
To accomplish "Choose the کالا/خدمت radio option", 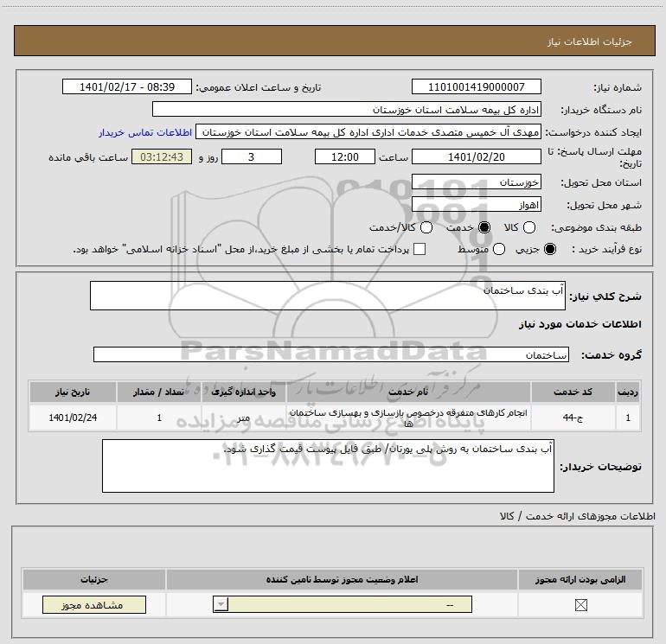I will pyautogui.click(x=426, y=227).
